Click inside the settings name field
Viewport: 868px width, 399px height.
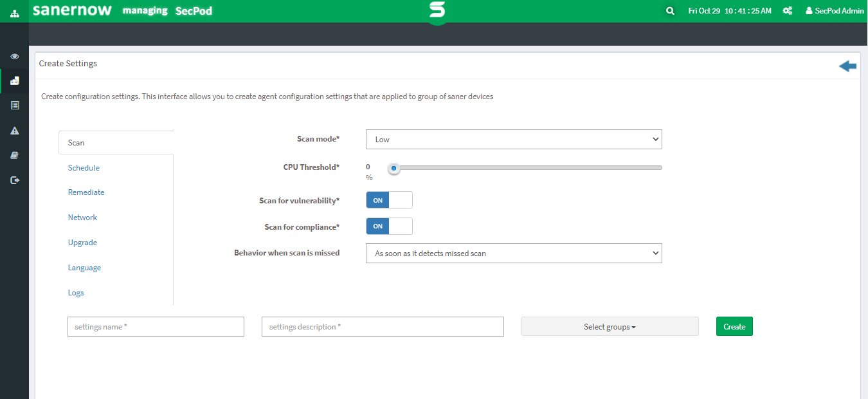click(156, 326)
